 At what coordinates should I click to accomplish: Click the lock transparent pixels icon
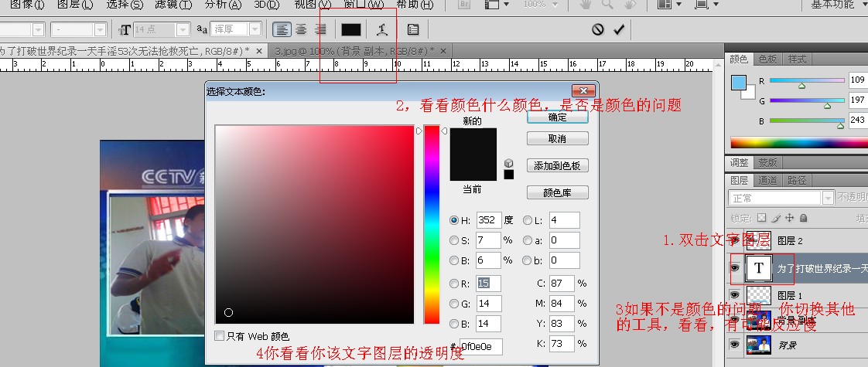pyautogui.click(x=762, y=218)
